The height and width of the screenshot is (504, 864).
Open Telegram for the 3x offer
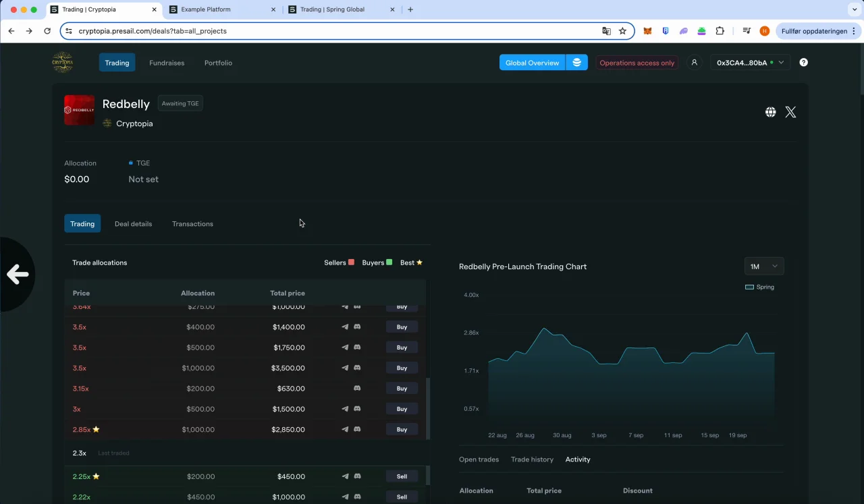click(345, 409)
